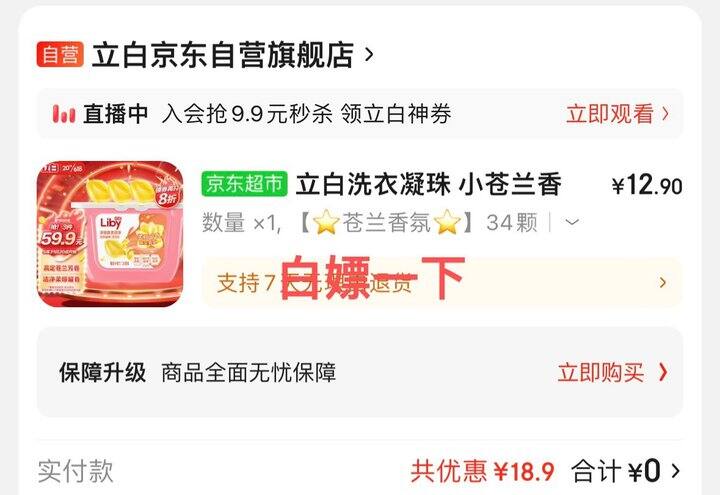This screenshot has height=495, width=720.
Task: Tap first star icon in 苍兰香氛 spec
Action: (x=326, y=222)
